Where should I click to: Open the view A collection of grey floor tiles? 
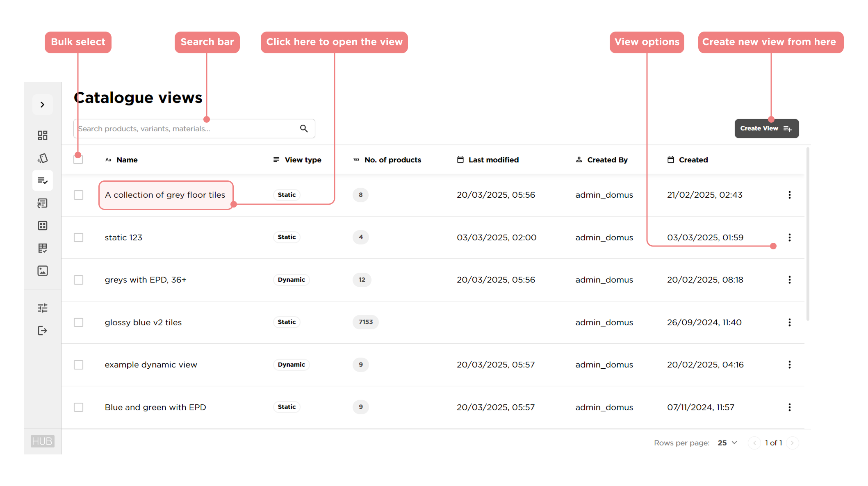click(x=165, y=195)
